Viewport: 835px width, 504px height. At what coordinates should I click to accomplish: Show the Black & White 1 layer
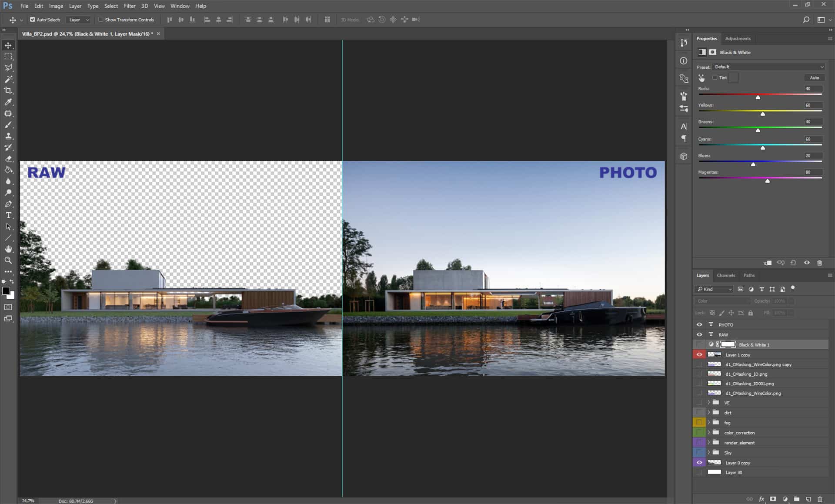[x=699, y=344]
